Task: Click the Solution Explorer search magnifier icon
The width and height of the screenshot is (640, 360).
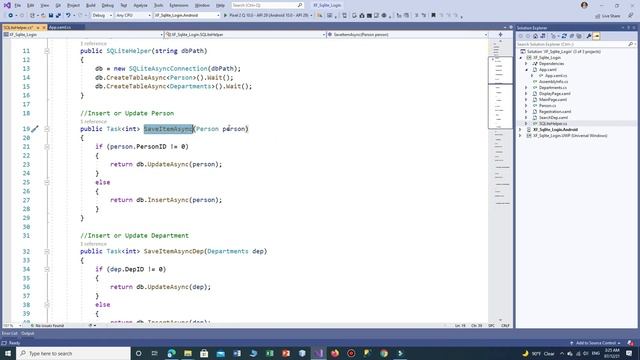Action: tap(630, 44)
